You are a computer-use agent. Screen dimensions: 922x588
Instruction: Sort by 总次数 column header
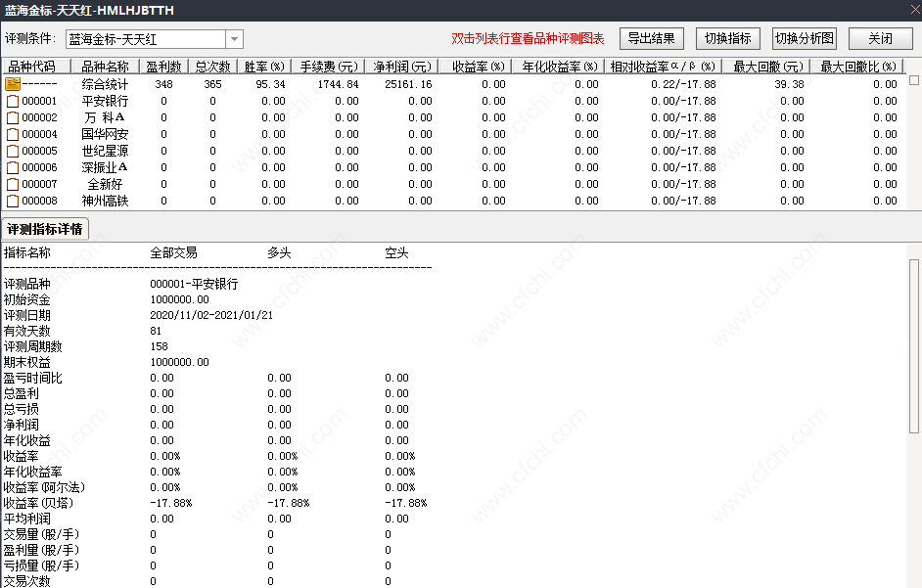pos(212,67)
